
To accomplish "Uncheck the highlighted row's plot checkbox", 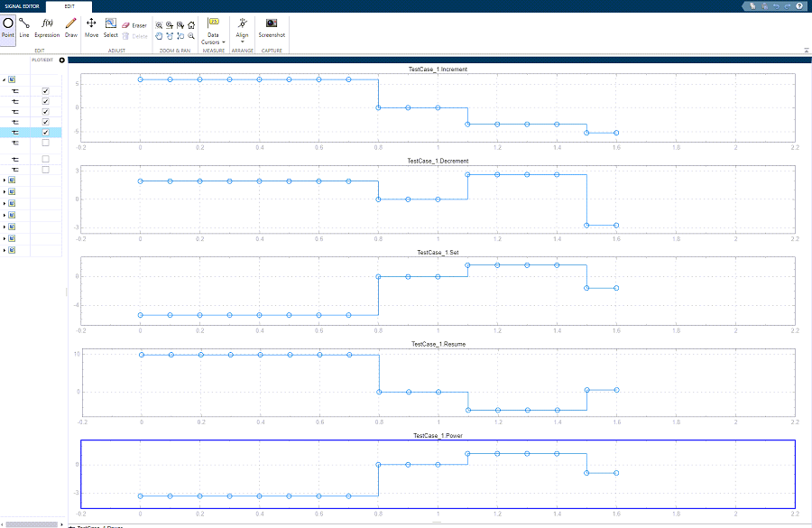I will pyautogui.click(x=45, y=132).
